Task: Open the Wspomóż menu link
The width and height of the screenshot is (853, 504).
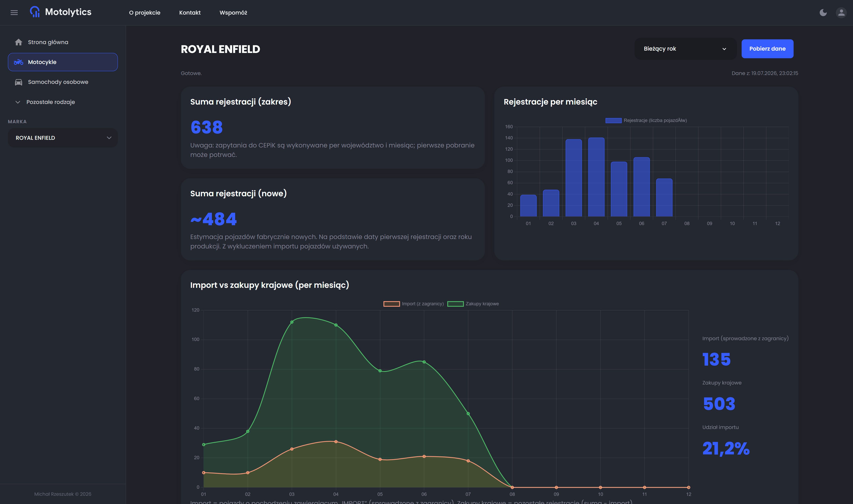Action: pyautogui.click(x=233, y=13)
